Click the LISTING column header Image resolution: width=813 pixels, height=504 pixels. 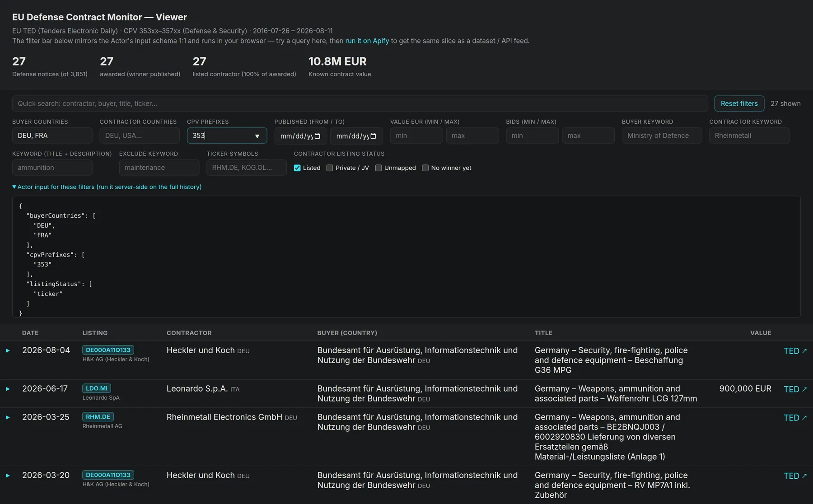tap(95, 333)
